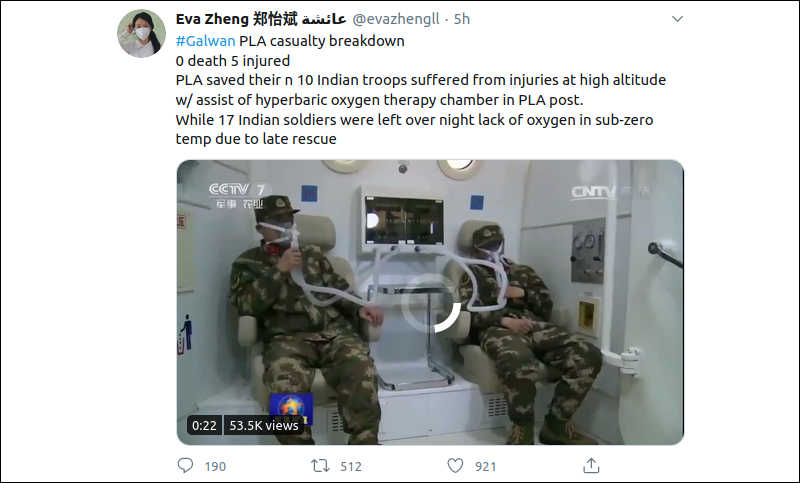Click the loading spinner on the video
Image resolution: width=800 pixels, height=483 pixels.
[430, 303]
